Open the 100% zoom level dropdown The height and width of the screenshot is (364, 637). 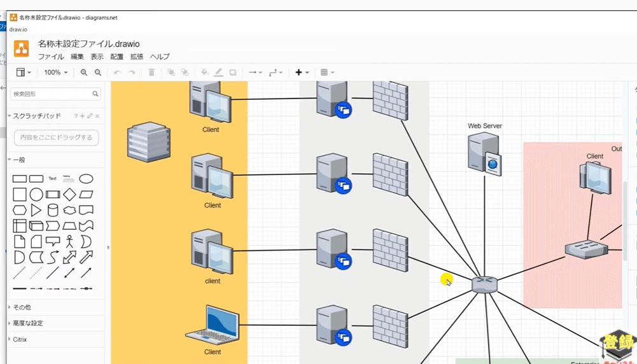tap(55, 73)
